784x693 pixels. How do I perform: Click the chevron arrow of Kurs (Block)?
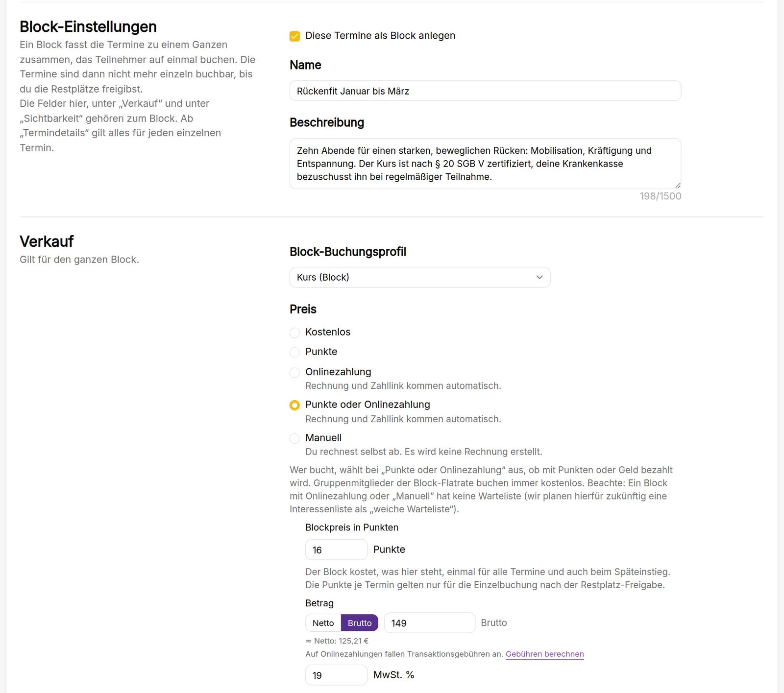click(x=539, y=277)
